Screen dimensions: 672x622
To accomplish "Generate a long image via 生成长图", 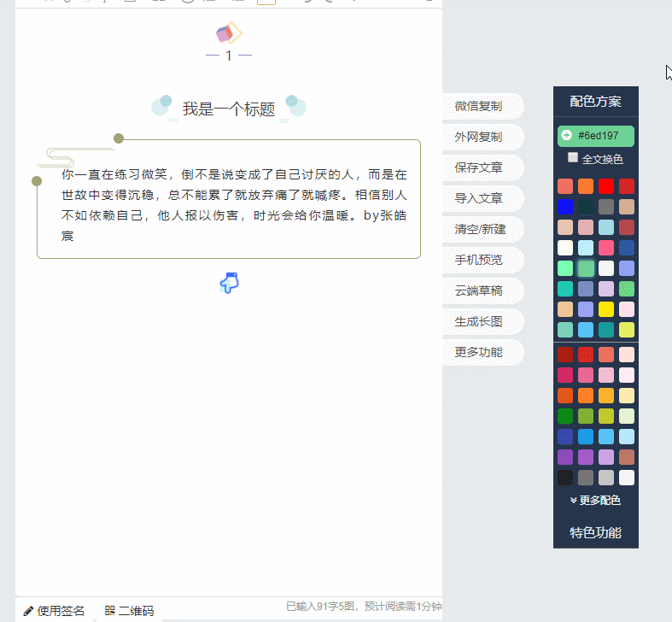I will pyautogui.click(x=479, y=321).
